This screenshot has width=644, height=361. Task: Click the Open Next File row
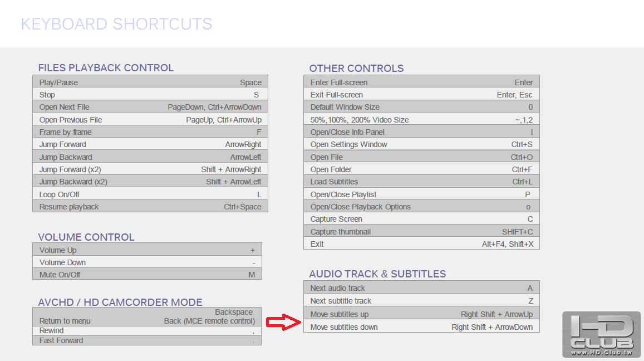(150, 107)
